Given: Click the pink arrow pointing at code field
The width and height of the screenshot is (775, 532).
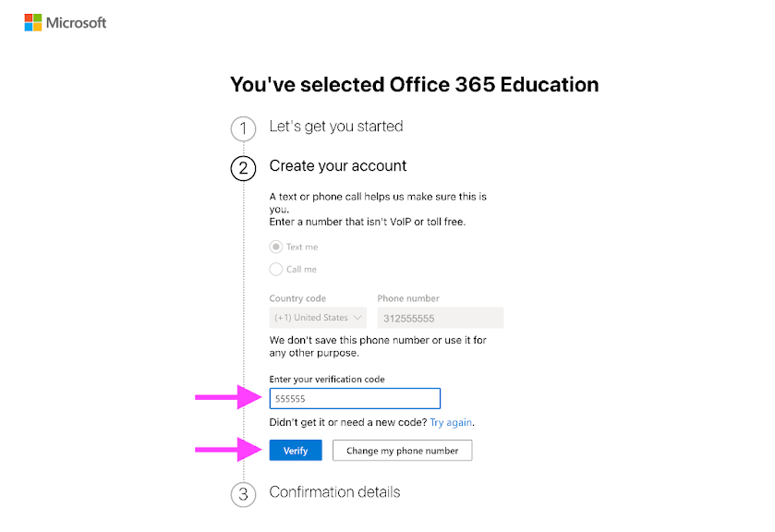Looking at the screenshot, I should tap(228, 398).
